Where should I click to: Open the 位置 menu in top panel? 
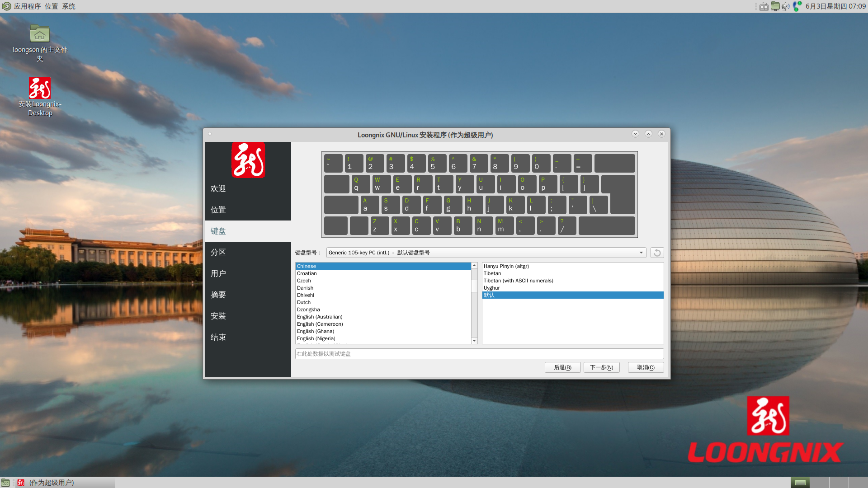[51, 6]
